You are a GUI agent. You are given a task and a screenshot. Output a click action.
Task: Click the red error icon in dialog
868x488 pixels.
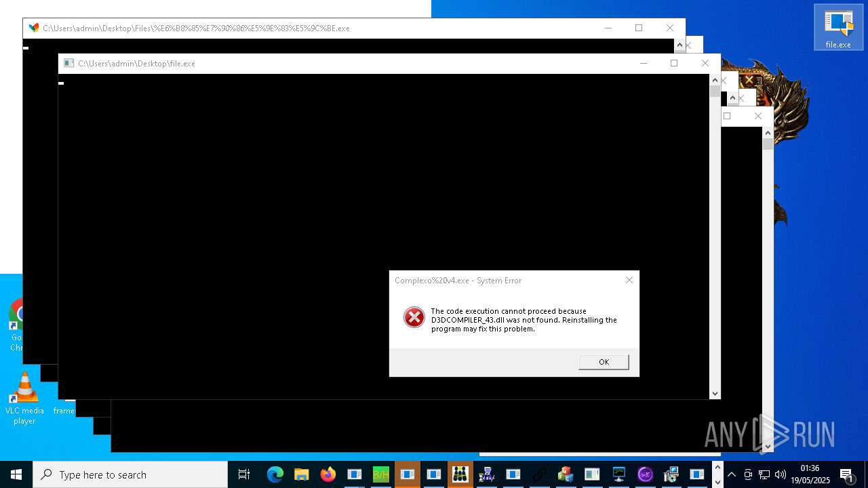tap(414, 317)
